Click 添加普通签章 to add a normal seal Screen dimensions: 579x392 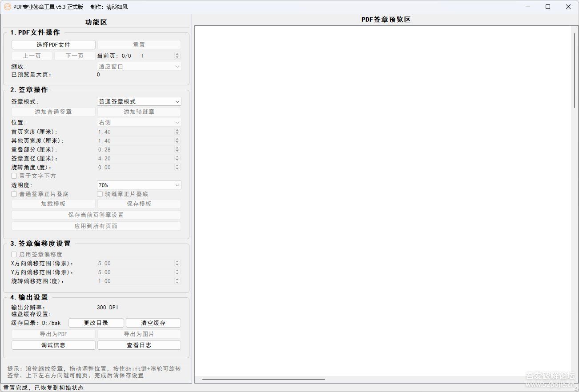[x=53, y=112]
